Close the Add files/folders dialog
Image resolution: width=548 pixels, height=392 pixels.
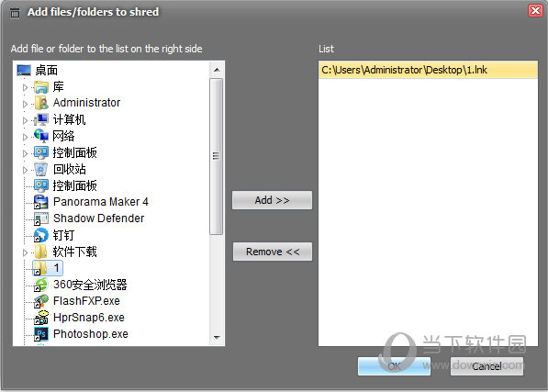click(535, 11)
